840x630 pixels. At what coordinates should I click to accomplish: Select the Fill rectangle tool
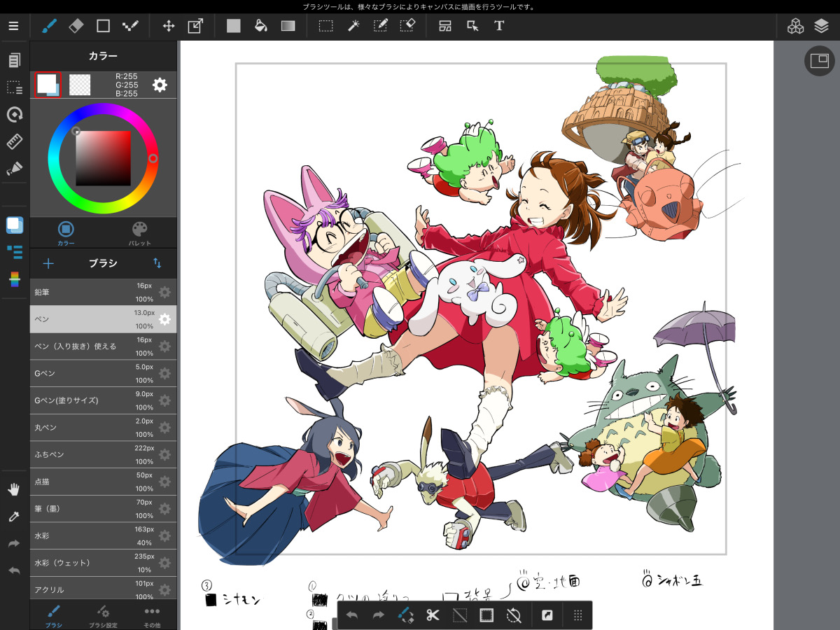234,27
